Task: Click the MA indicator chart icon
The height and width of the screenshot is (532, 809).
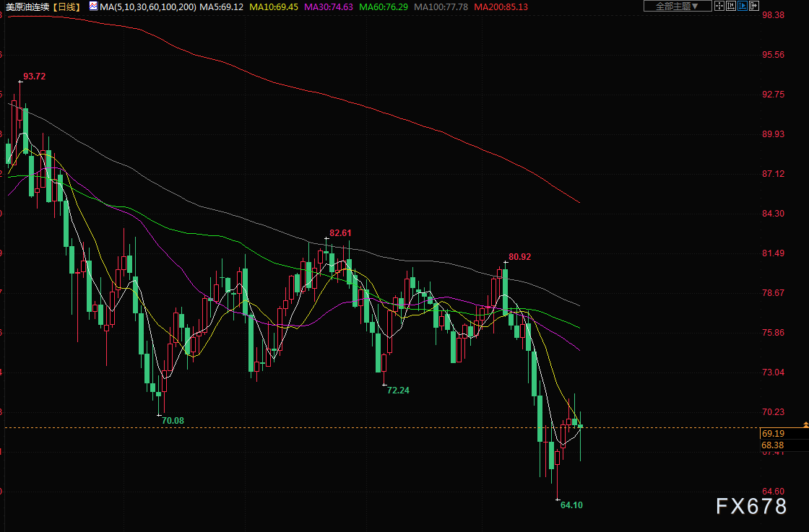Action: (93, 6)
